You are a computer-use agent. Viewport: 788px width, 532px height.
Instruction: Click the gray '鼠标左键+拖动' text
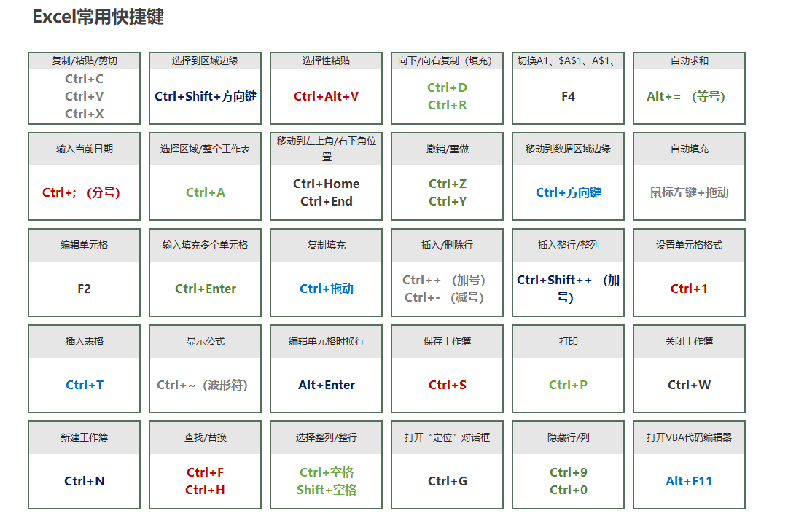tap(690, 192)
